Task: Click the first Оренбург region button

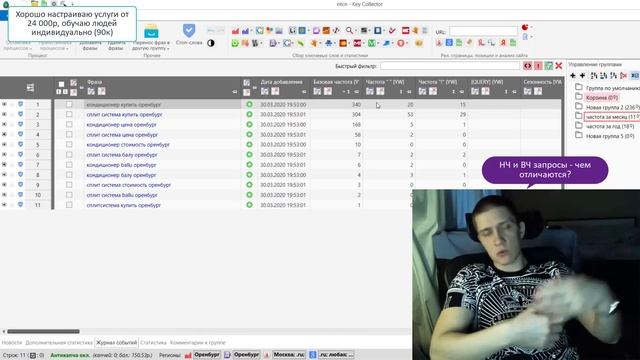Action: coord(207,355)
